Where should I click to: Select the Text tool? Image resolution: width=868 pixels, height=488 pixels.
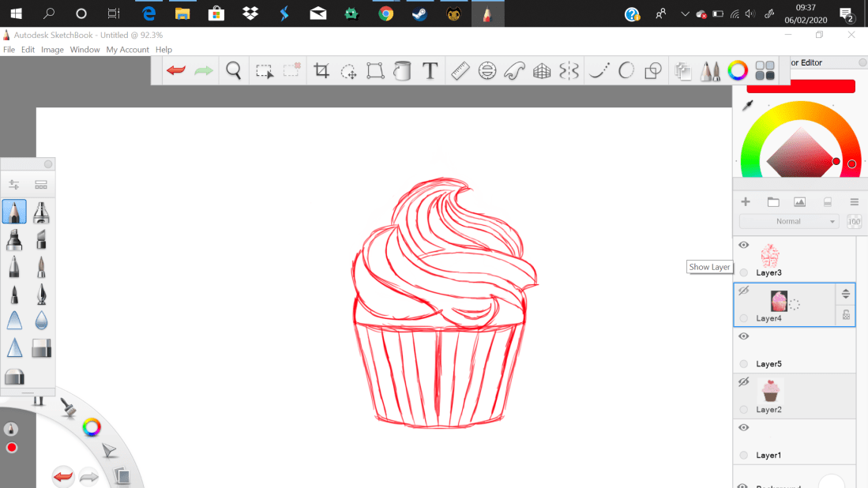pyautogui.click(x=430, y=71)
